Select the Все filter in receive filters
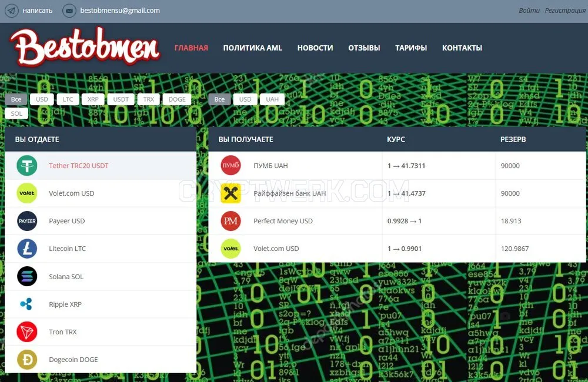The height and width of the screenshot is (382, 588). pyautogui.click(x=219, y=99)
